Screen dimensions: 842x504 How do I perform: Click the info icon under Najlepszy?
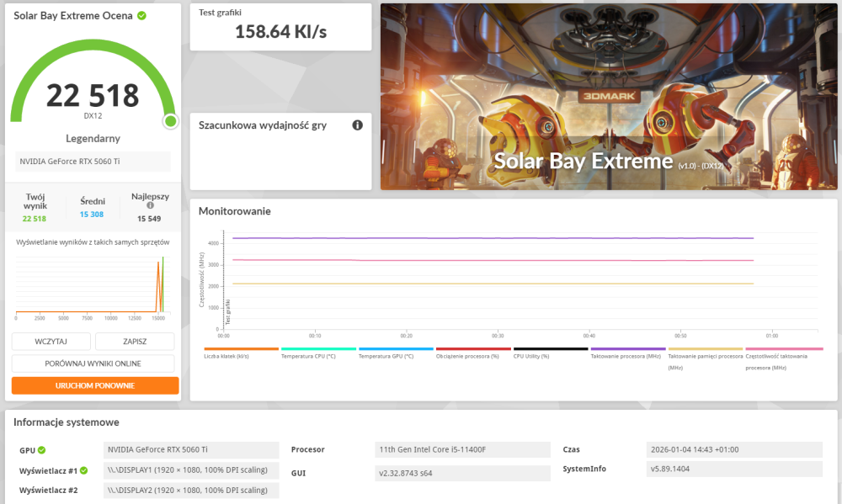(151, 205)
